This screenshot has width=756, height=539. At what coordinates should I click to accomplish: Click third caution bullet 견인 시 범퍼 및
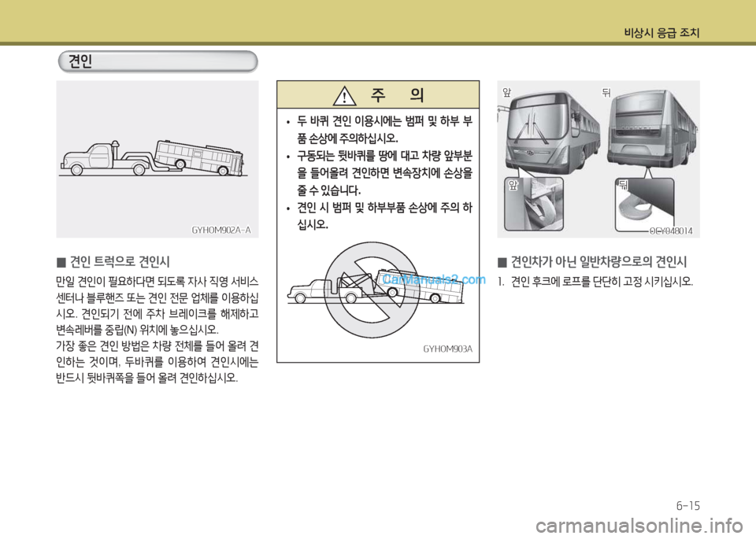tap(380, 216)
